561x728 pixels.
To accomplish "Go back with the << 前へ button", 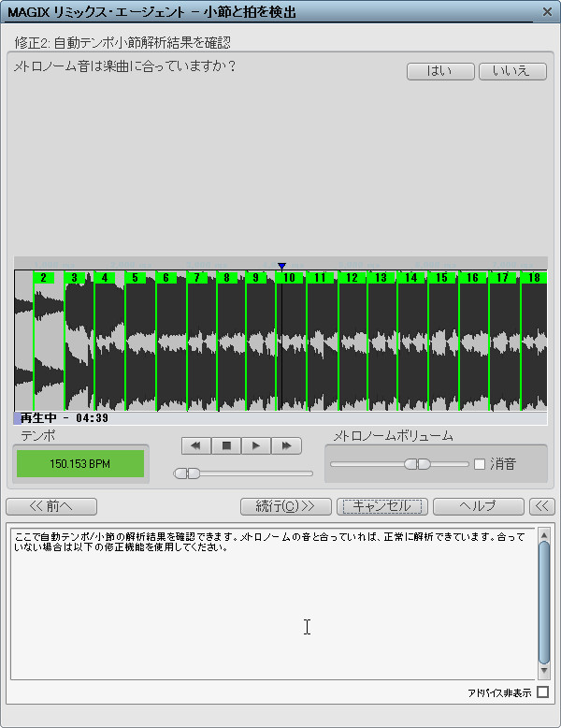I will point(51,506).
